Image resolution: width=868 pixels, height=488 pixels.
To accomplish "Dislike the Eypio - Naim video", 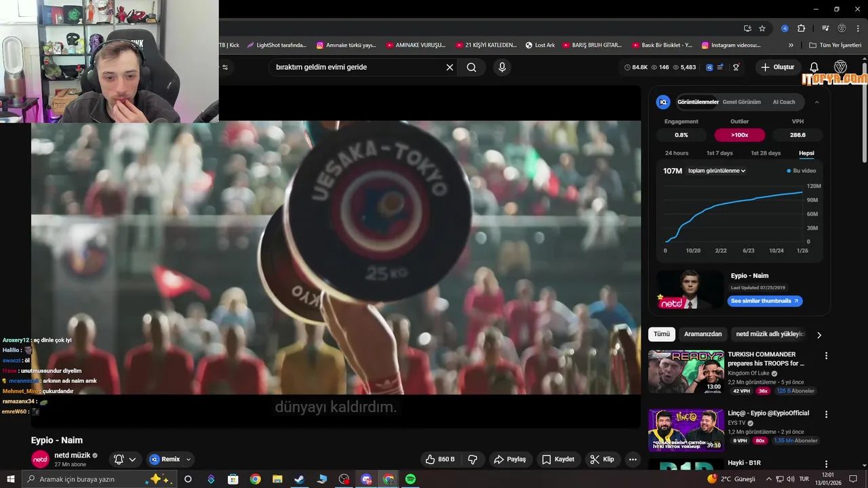I will coord(473,459).
